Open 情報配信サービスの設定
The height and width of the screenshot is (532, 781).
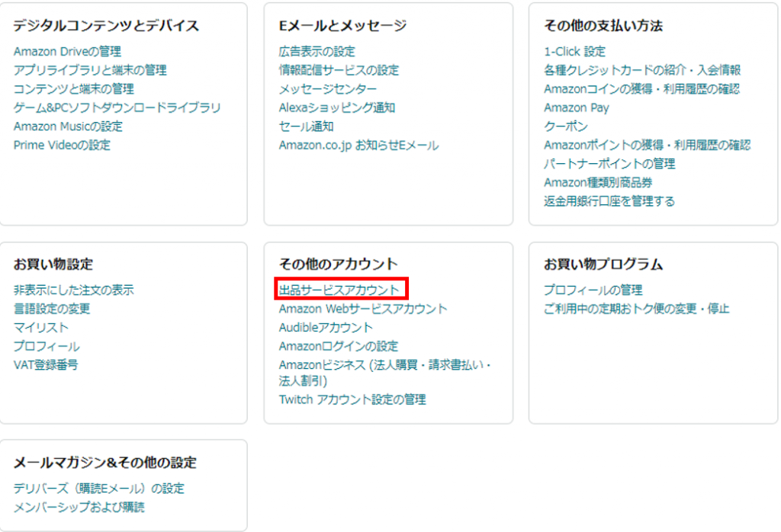(339, 70)
